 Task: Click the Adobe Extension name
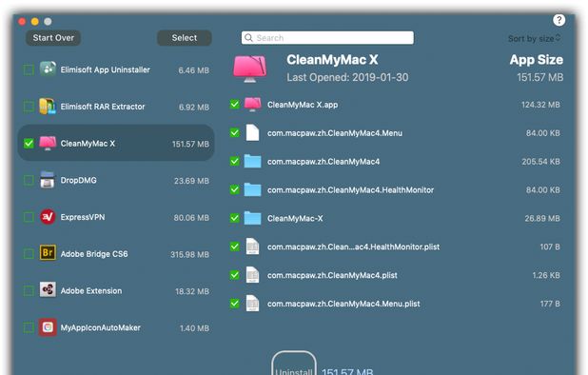pyautogui.click(x=91, y=290)
